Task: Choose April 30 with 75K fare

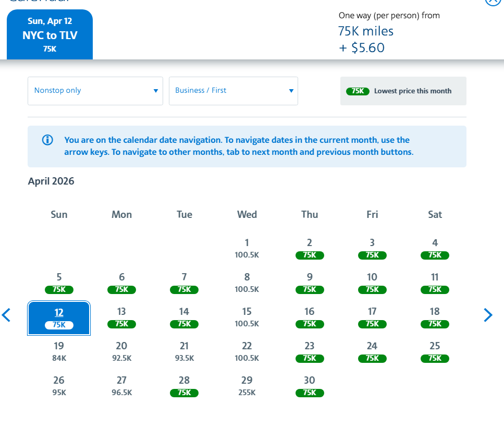Action: 310,386
